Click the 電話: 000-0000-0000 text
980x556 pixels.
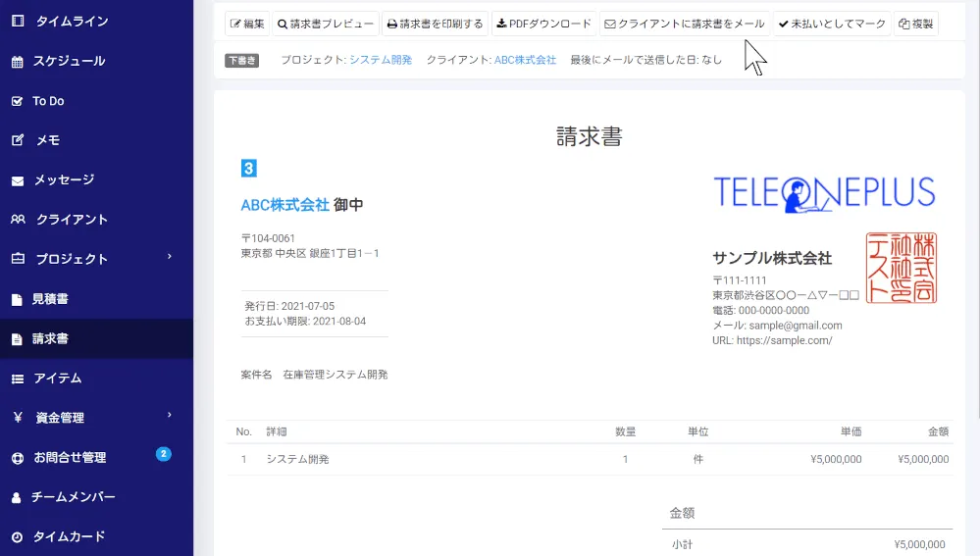(760, 311)
